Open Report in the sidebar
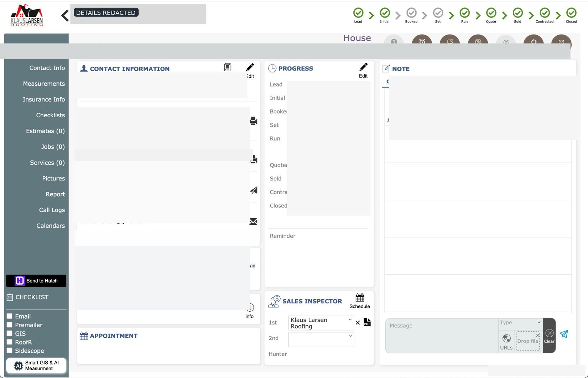 (x=55, y=194)
